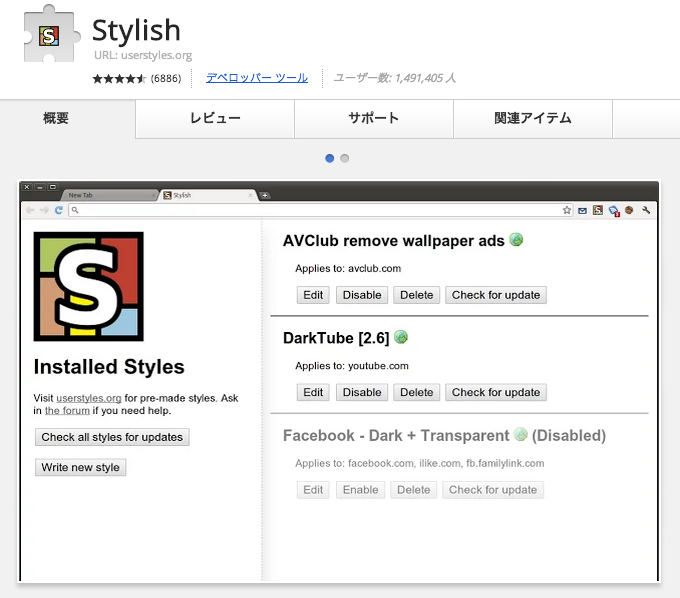
Task: Click the Stylish extension puzzle-piece icon
Action: (52, 34)
